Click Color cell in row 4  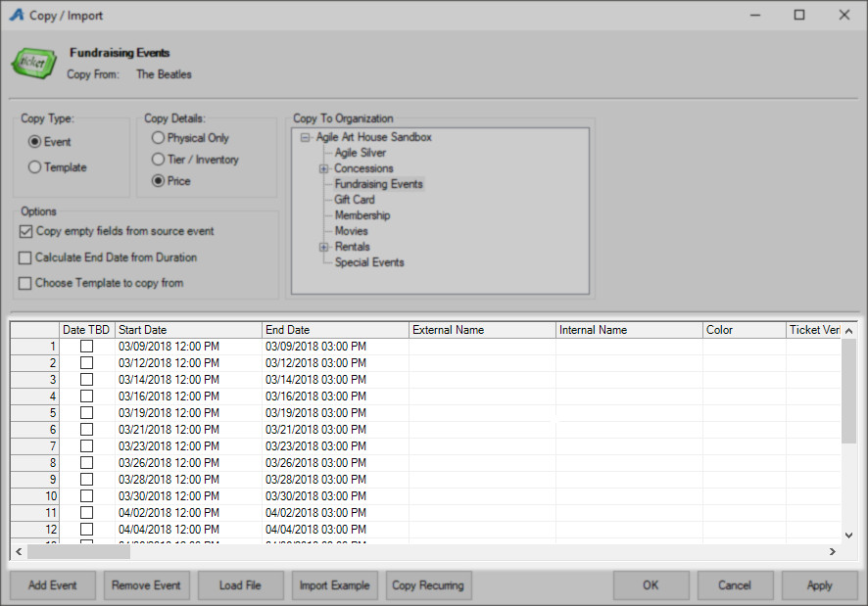click(744, 396)
